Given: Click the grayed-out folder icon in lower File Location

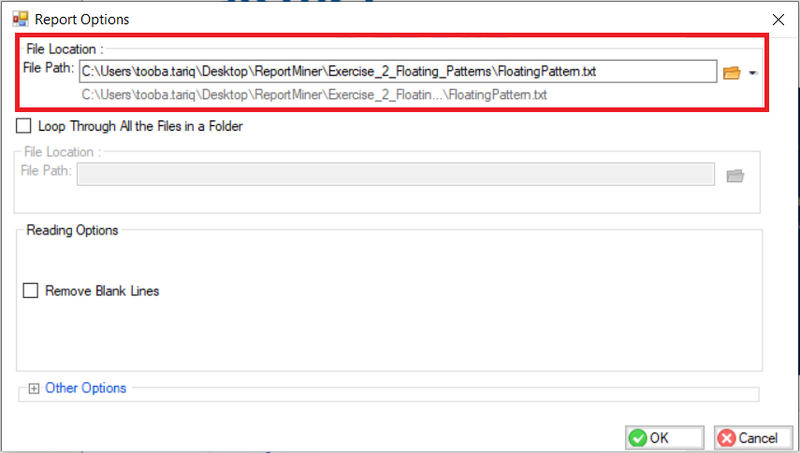Looking at the screenshot, I should 735,176.
